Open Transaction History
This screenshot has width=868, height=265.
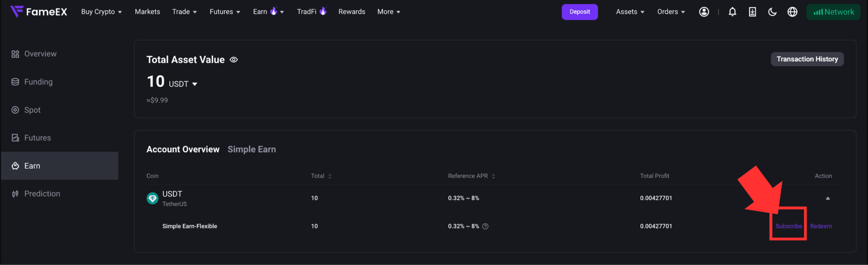[807, 59]
